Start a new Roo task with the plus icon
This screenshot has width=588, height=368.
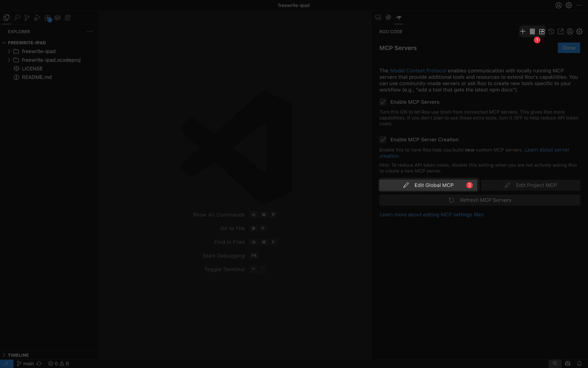pos(522,31)
